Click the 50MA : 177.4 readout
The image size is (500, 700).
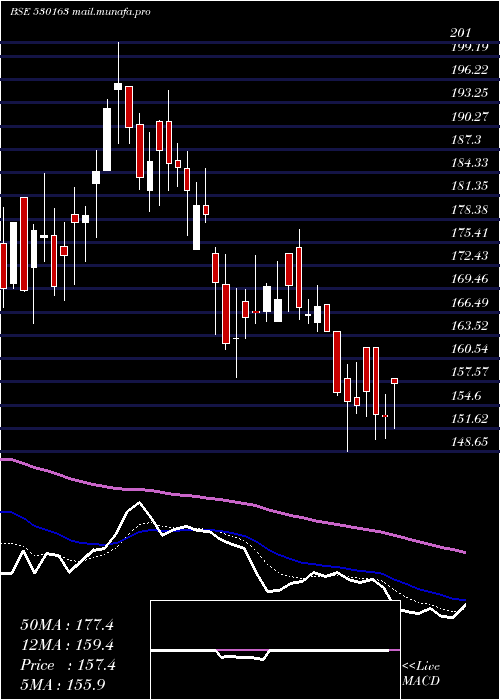[67, 625]
